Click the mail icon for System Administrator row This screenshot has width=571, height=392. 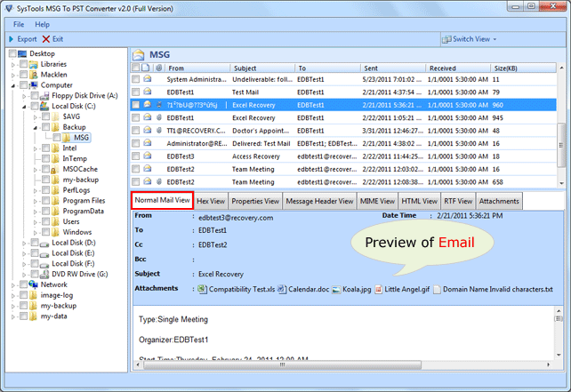[x=147, y=79]
